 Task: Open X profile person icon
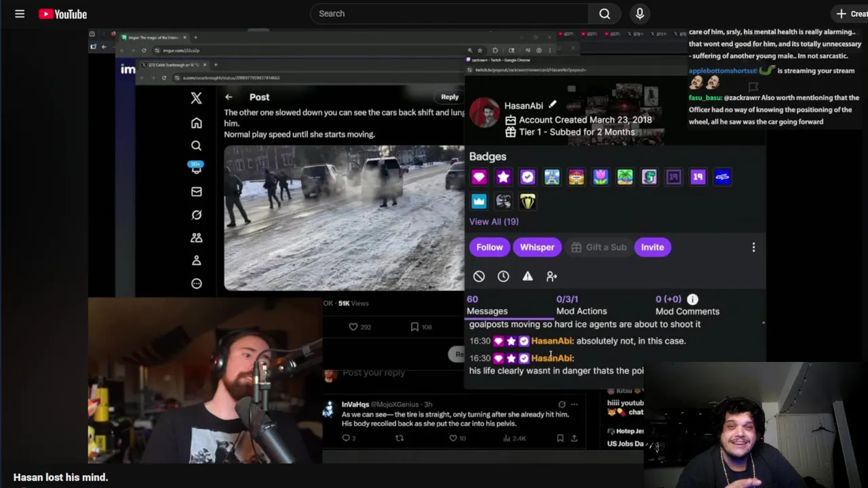coord(196,260)
